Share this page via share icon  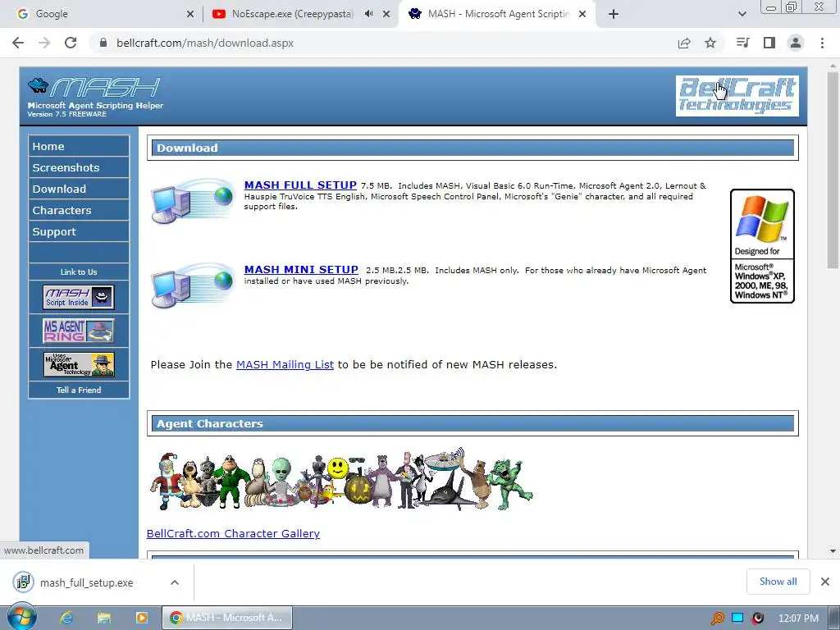pos(684,43)
